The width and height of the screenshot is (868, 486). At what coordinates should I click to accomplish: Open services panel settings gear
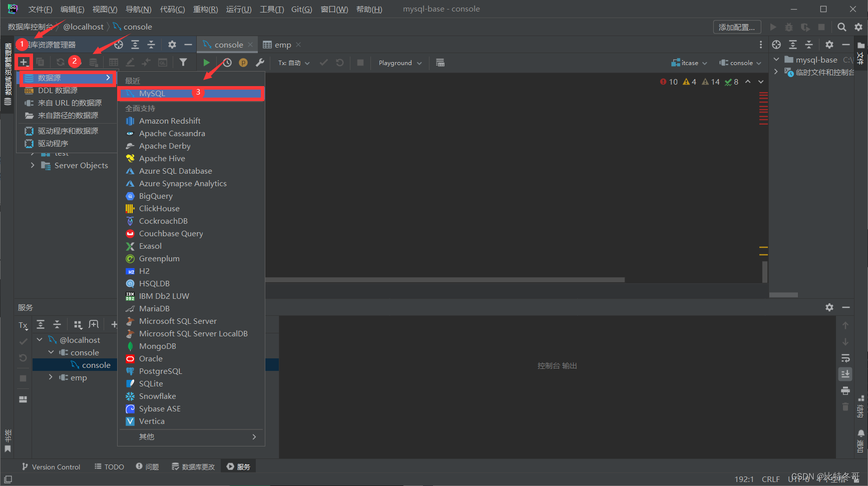[x=829, y=307]
